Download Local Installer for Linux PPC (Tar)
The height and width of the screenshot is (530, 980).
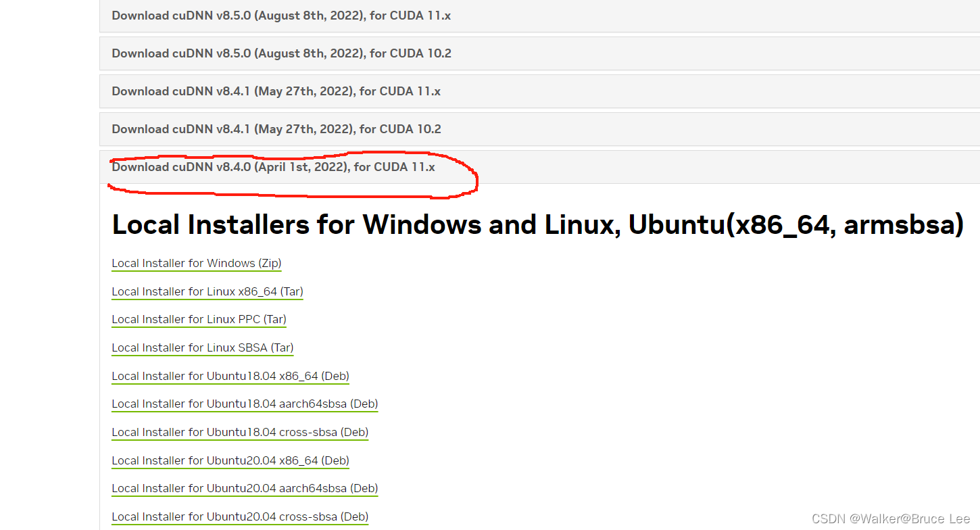199,320
